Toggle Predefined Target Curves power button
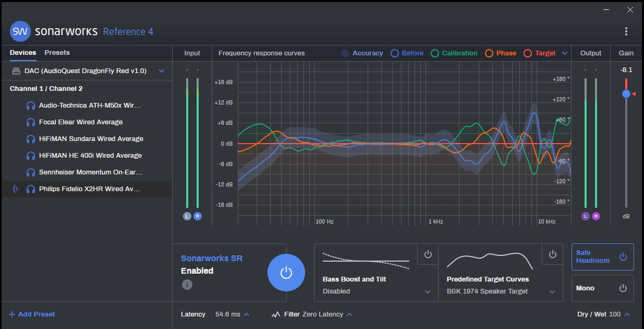 [553, 254]
